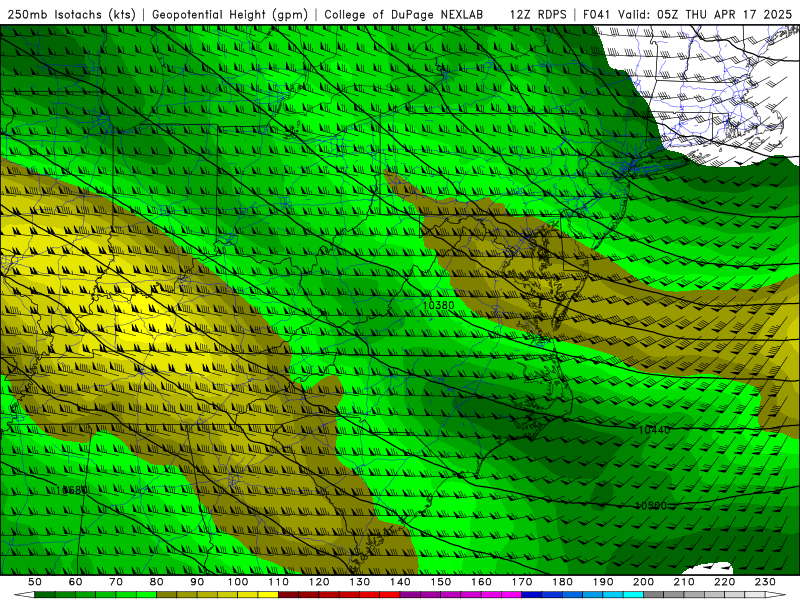Choose the 120 scale label
The height and width of the screenshot is (600, 800).
click(319, 582)
